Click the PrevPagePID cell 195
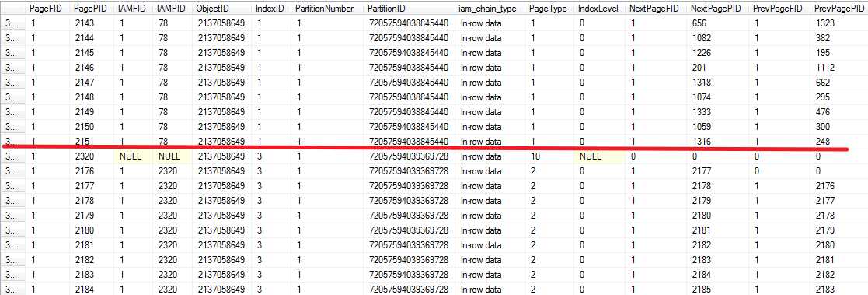 click(839, 53)
